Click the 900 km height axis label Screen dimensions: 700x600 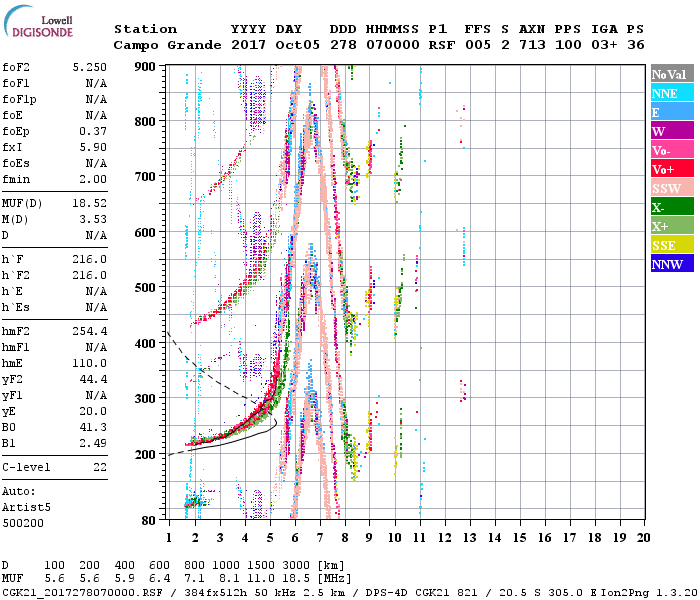(145, 67)
